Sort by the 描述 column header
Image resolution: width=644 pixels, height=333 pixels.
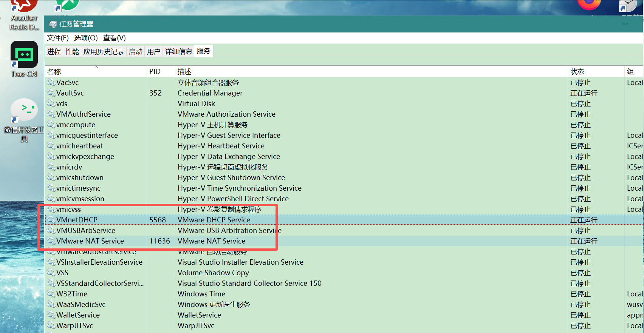pos(372,71)
